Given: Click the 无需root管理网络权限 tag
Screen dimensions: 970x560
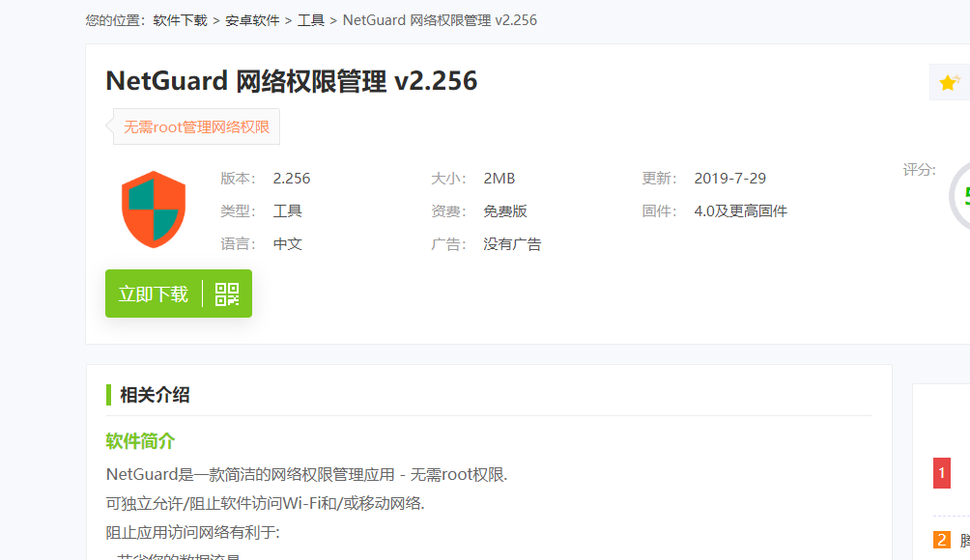Looking at the screenshot, I should click(196, 126).
